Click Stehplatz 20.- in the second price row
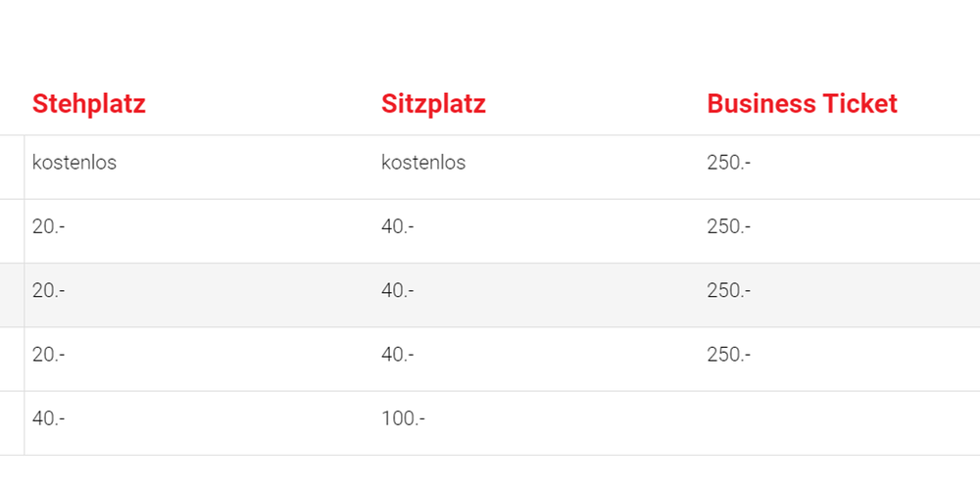 coord(48,226)
